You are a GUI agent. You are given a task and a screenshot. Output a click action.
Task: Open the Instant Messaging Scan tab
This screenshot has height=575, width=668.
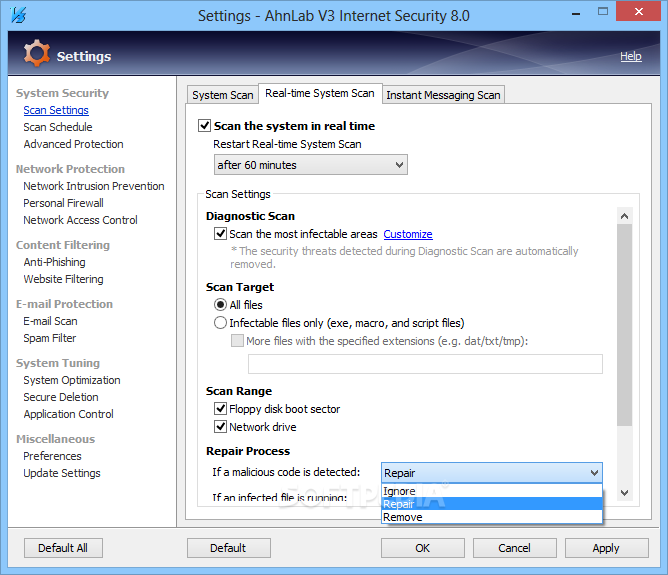pos(443,95)
